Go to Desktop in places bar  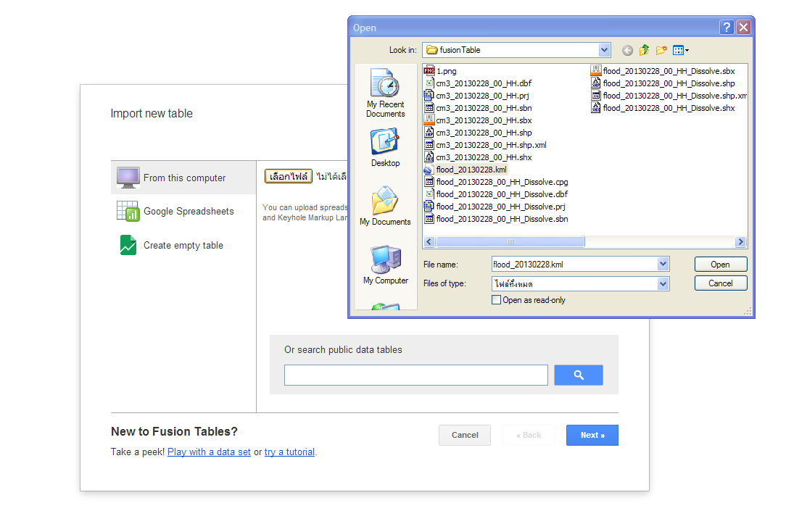[385, 148]
